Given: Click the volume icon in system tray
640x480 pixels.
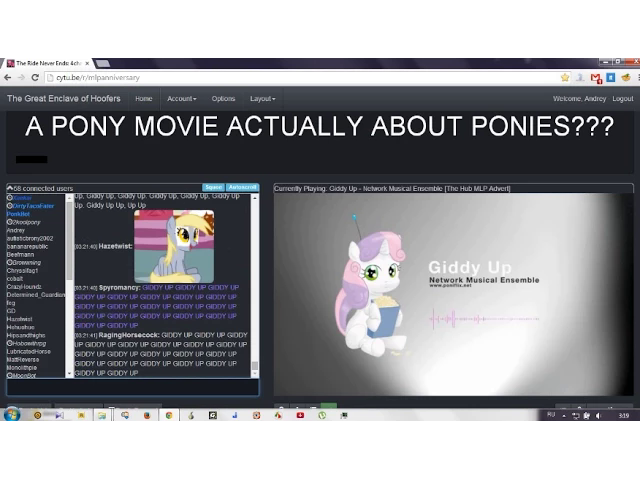Looking at the screenshot, I should tap(598, 414).
